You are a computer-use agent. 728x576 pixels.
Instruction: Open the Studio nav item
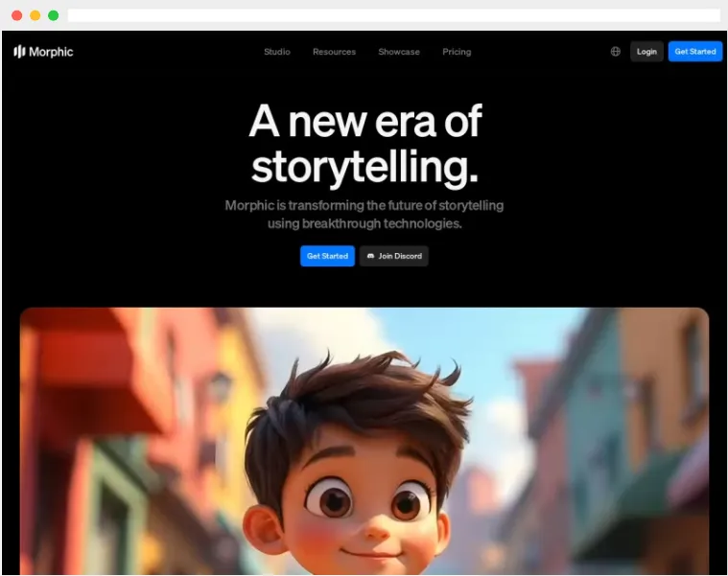tap(277, 52)
